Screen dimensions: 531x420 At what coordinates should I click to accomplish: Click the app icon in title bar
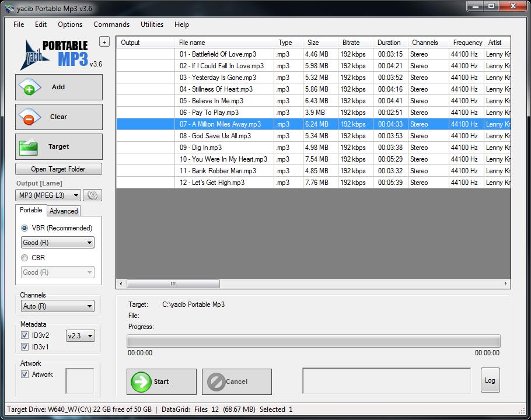pyautogui.click(x=9, y=9)
